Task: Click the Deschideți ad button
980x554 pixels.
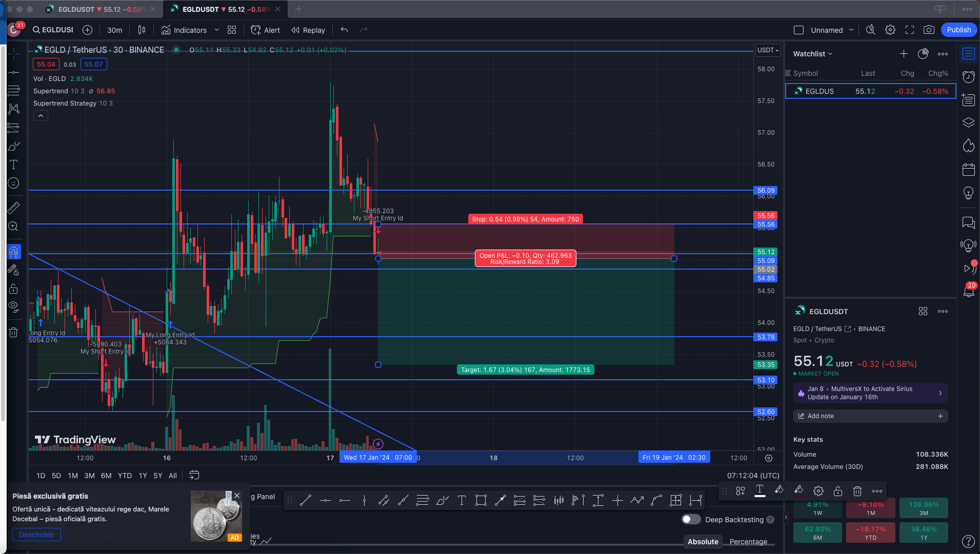Action: coord(36,535)
